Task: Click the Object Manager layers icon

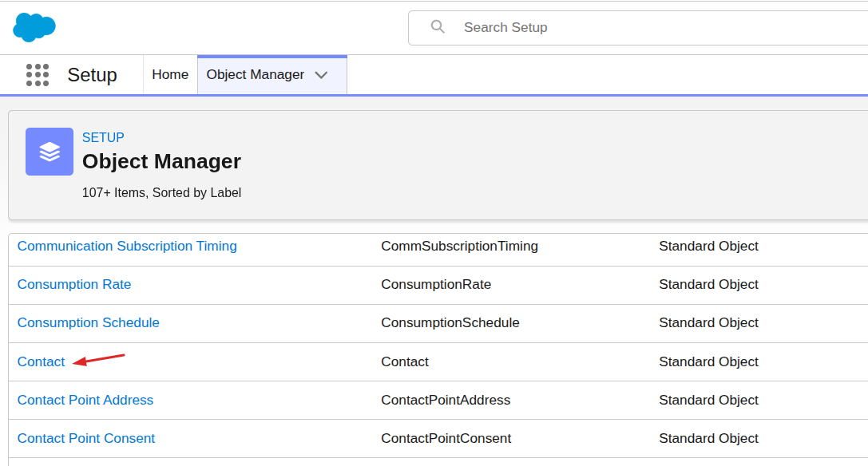Action: (50, 152)
